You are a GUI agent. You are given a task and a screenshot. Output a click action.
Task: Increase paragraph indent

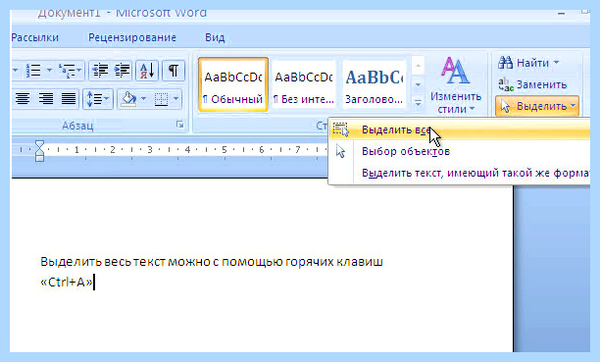point(122,70)
